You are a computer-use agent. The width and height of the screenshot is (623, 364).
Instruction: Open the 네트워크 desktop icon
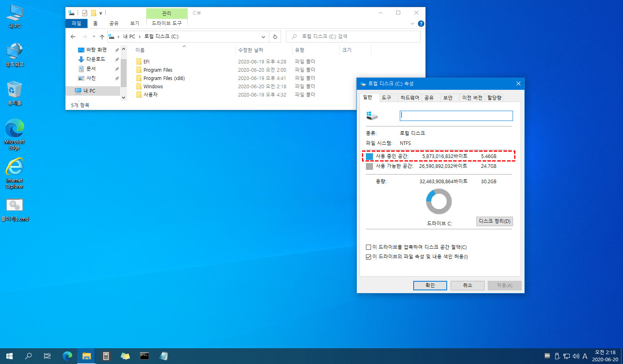(x=15, y=55)
